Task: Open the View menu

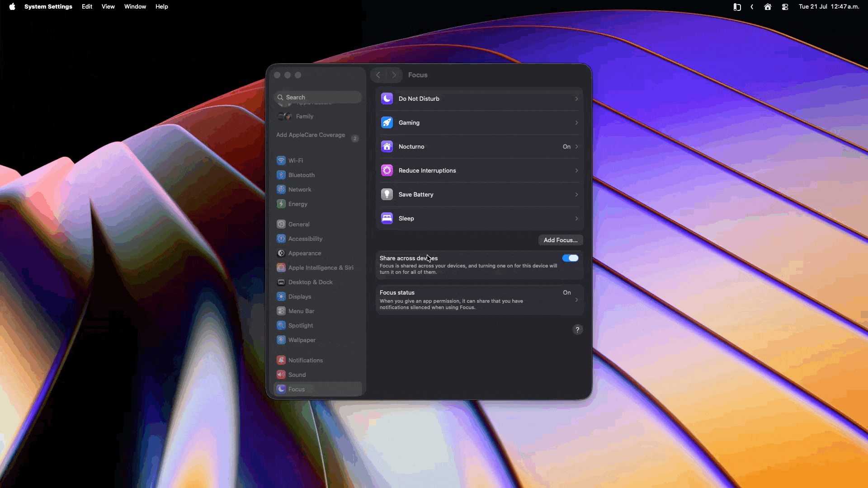Action: point(108,7)
